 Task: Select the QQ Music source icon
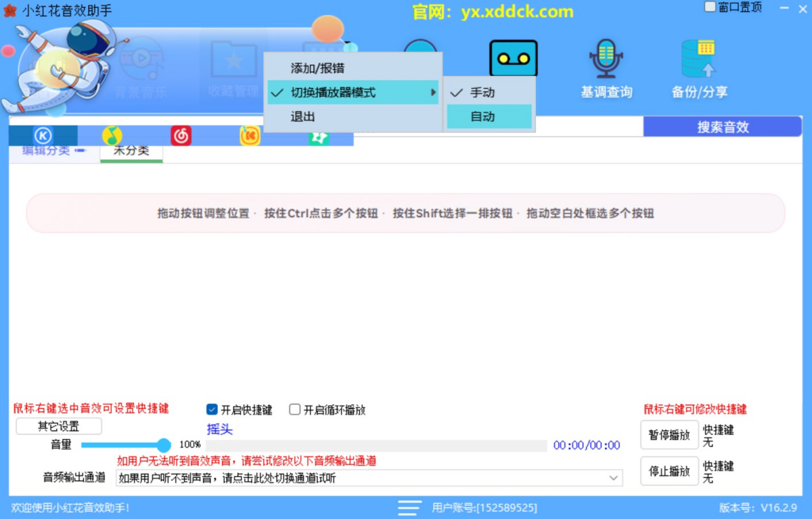click(x=113, y=135)
